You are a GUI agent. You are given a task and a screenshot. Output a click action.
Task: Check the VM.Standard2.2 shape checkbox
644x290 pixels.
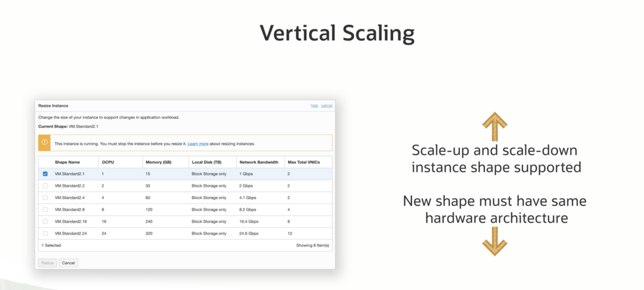coord(45,186)
